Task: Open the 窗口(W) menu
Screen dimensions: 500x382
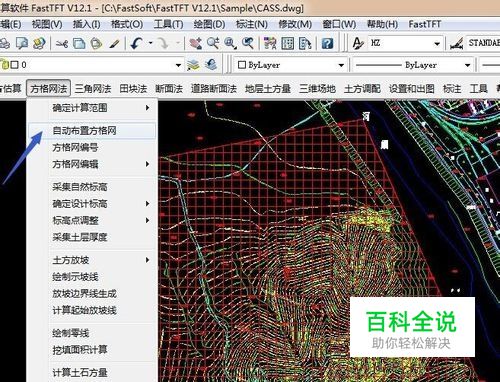Action: coord(339,24)
